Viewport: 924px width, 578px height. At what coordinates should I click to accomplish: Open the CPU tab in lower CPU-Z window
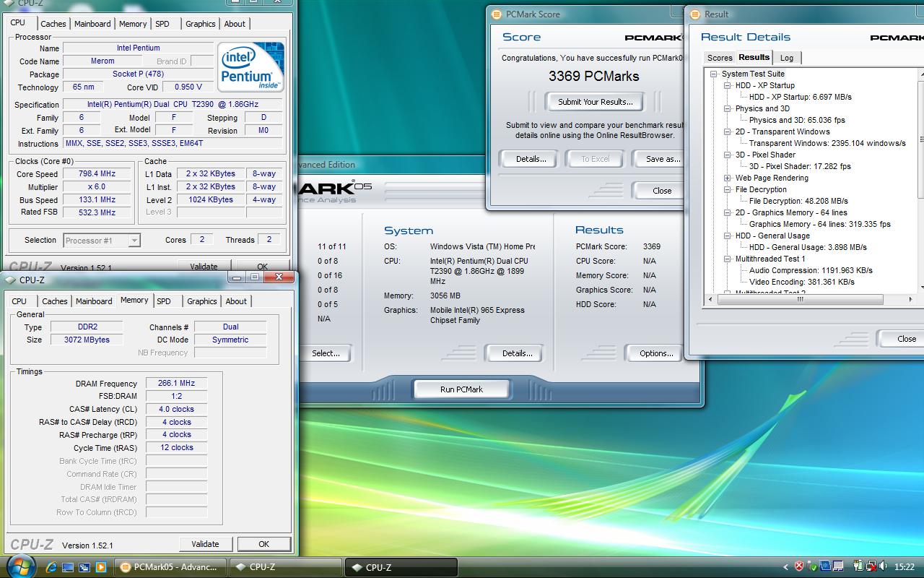click(x=19, y=301)
